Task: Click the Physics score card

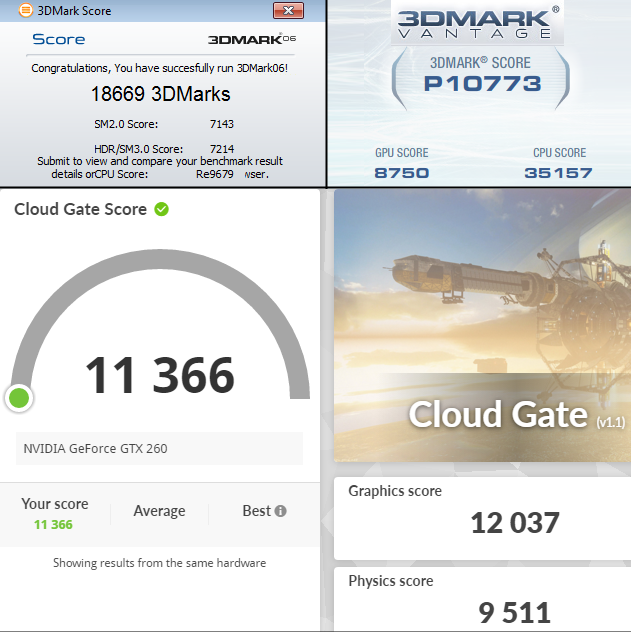Action: (x=482, y=600)
